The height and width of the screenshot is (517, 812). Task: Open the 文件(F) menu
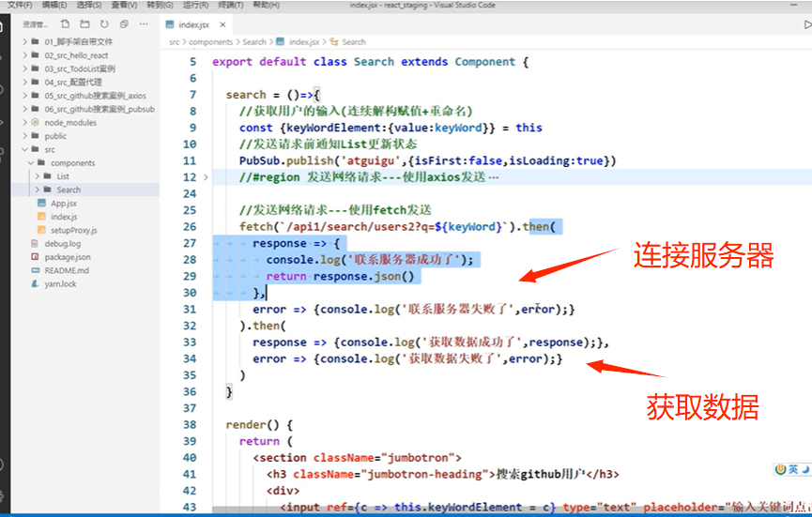click(x=20, y=5)
